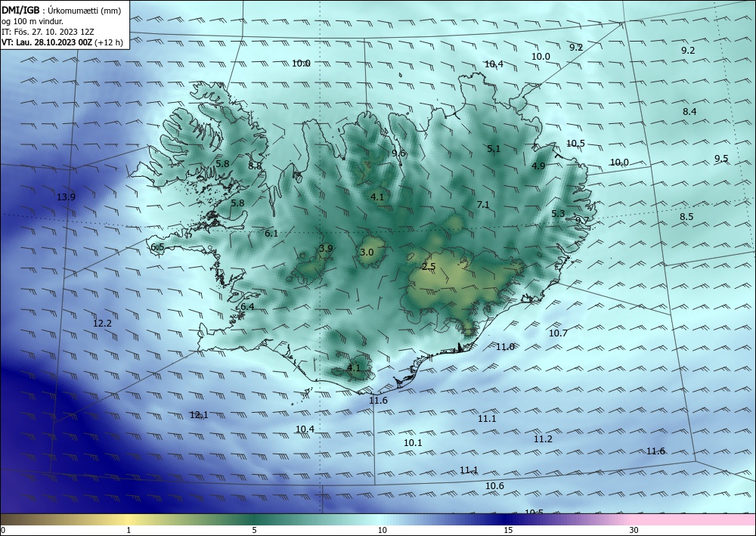Click the 7.1 value on the map
Image resolution: width=756 pixels, height=536 pixels.
(483, 205)
